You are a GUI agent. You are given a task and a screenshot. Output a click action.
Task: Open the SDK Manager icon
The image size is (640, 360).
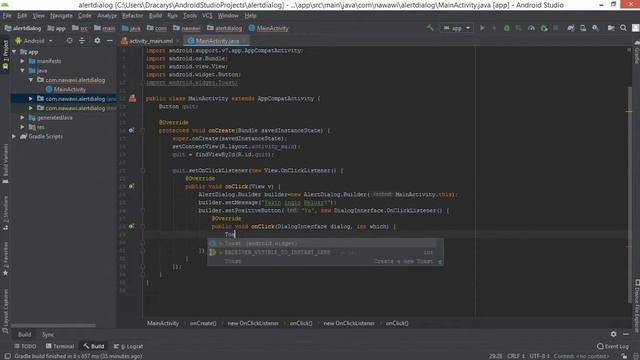tap(596, 28)
